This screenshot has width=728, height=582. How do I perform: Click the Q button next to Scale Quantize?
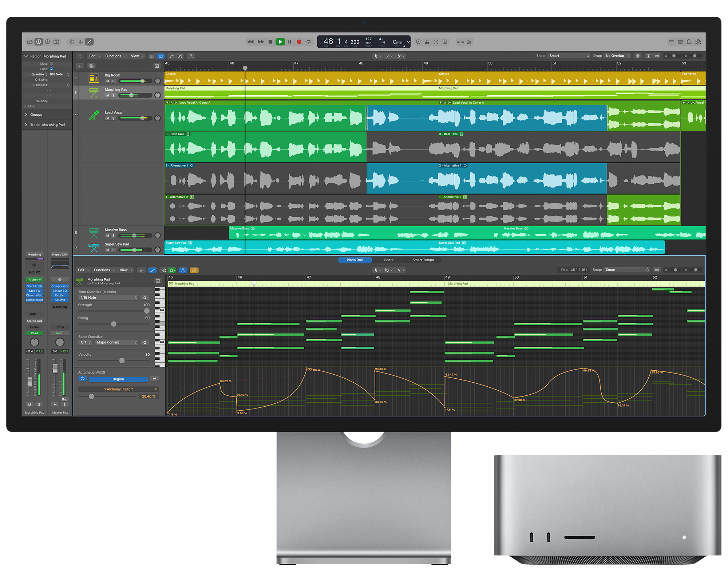[x=145, y=342]
